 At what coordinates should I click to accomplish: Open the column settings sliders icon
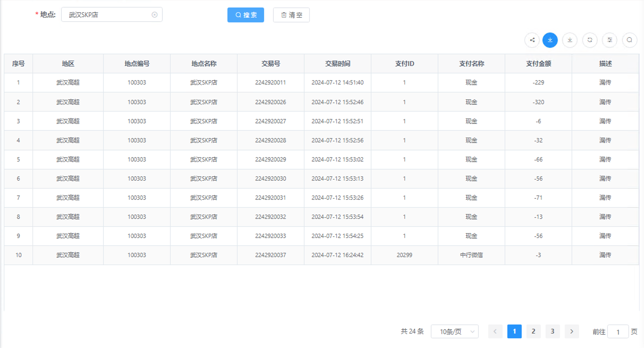(x=610, y=40)
